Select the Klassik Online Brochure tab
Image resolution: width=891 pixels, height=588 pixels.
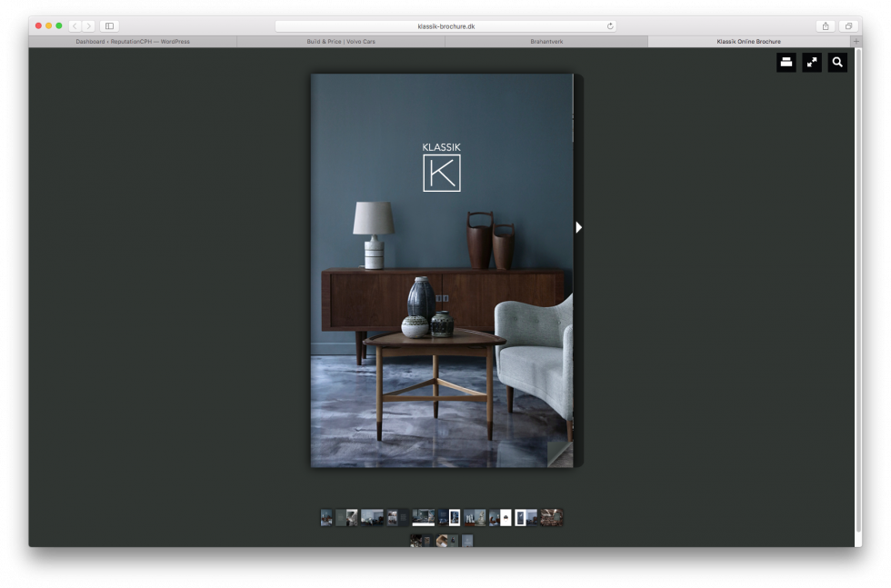(749, 42)
